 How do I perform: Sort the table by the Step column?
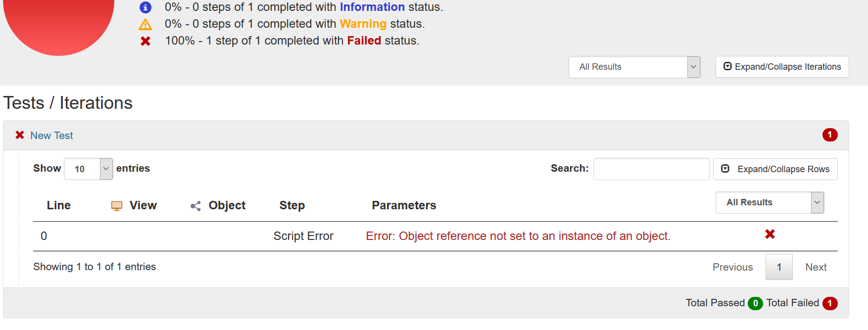pos(292,205)
